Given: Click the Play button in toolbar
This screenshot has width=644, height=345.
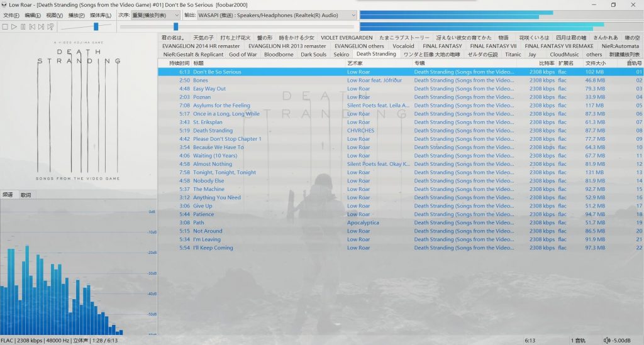Looking at the screenshot, I should (x=14, y=26).
